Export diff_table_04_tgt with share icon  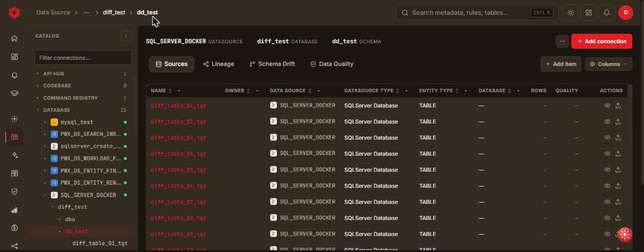pos(617,154)
